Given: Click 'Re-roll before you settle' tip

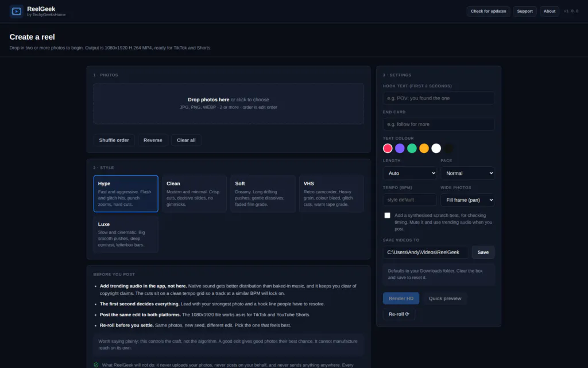Looking at the screenshot, I should (195, 325).
